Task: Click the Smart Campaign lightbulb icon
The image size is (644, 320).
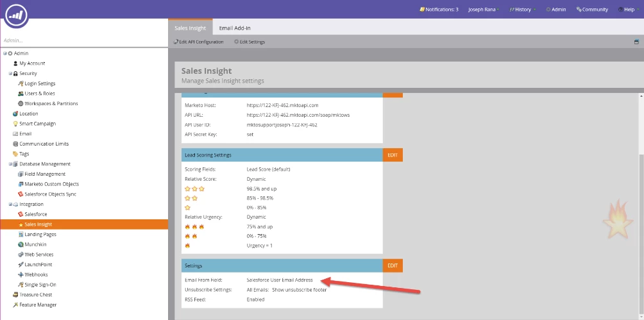Action: pos(15,124)
